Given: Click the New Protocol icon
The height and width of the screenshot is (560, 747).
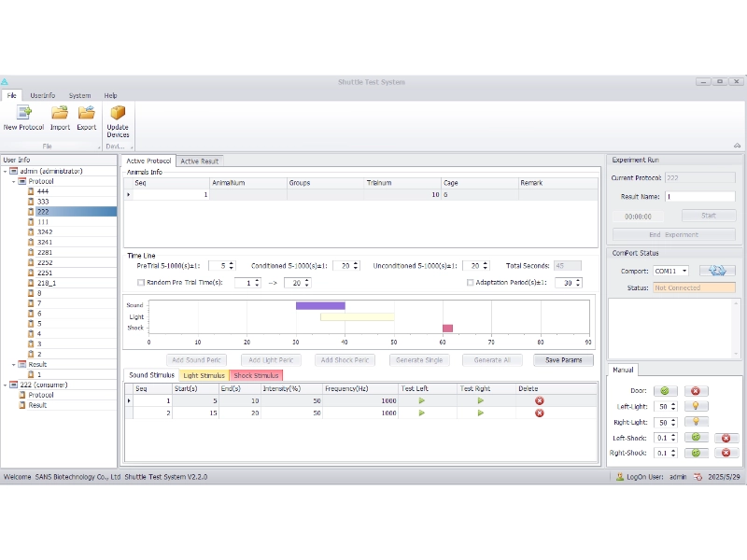Looking at the screenshot, I should [x=23, y=113].
